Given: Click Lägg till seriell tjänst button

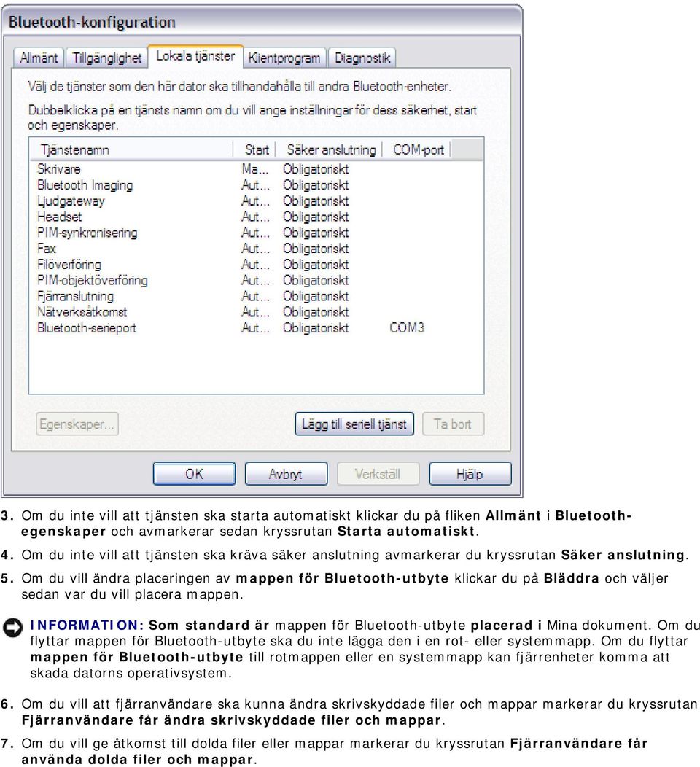Looking at the screenshot, I should tap(354, 424).
